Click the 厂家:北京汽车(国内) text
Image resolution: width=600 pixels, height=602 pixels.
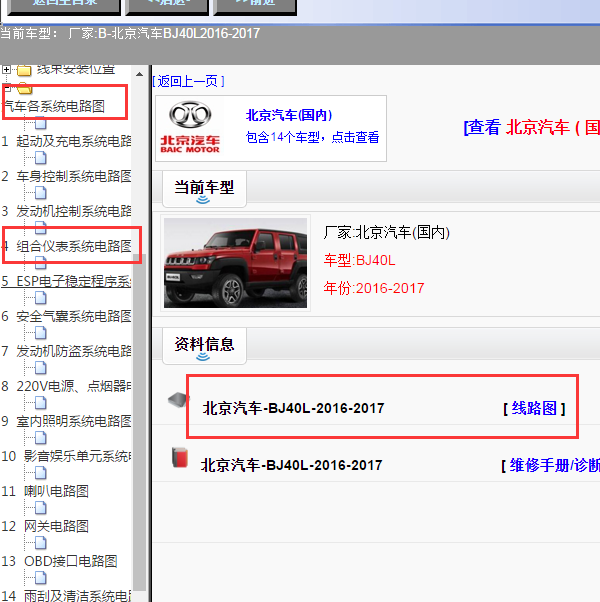pyautogui.click(x=387, y=232)
